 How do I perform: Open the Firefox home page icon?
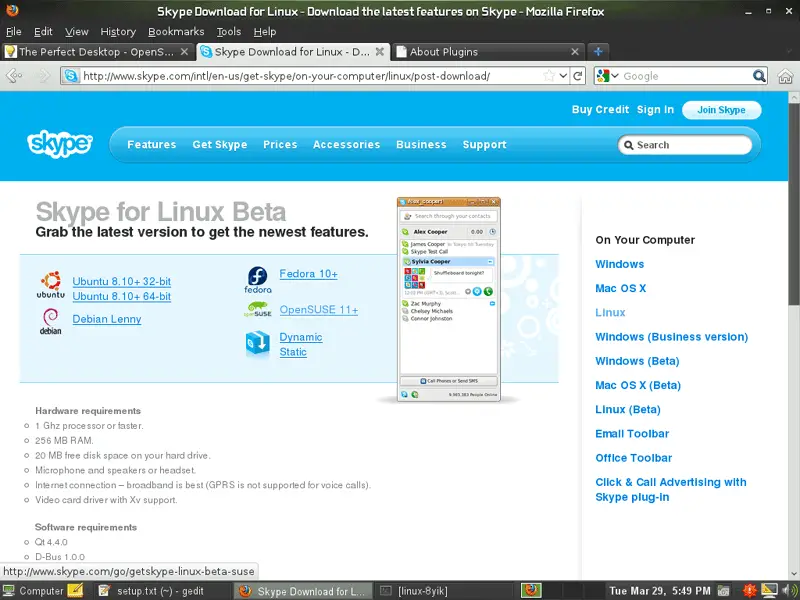(785, 76)
